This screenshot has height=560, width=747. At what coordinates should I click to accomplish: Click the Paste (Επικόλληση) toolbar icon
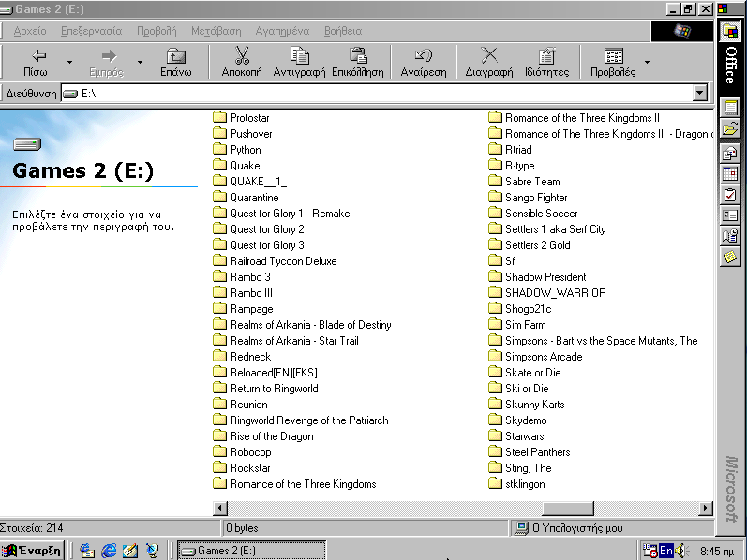point(357,62)
